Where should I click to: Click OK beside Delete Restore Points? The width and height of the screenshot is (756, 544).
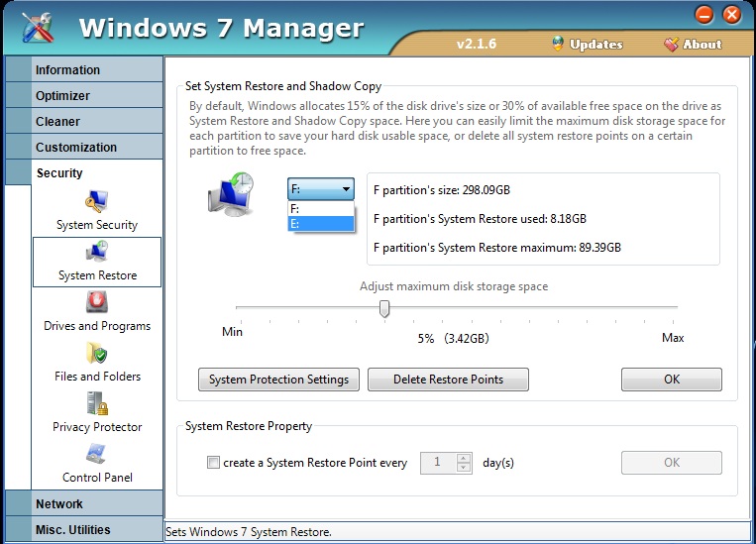coord(672,380)
